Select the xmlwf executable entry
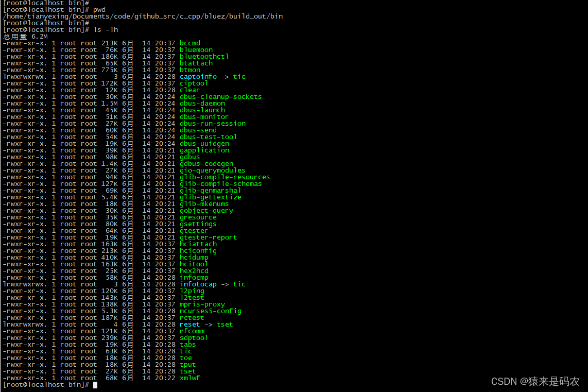The image size is (588, 392). [x=192, y=378]
